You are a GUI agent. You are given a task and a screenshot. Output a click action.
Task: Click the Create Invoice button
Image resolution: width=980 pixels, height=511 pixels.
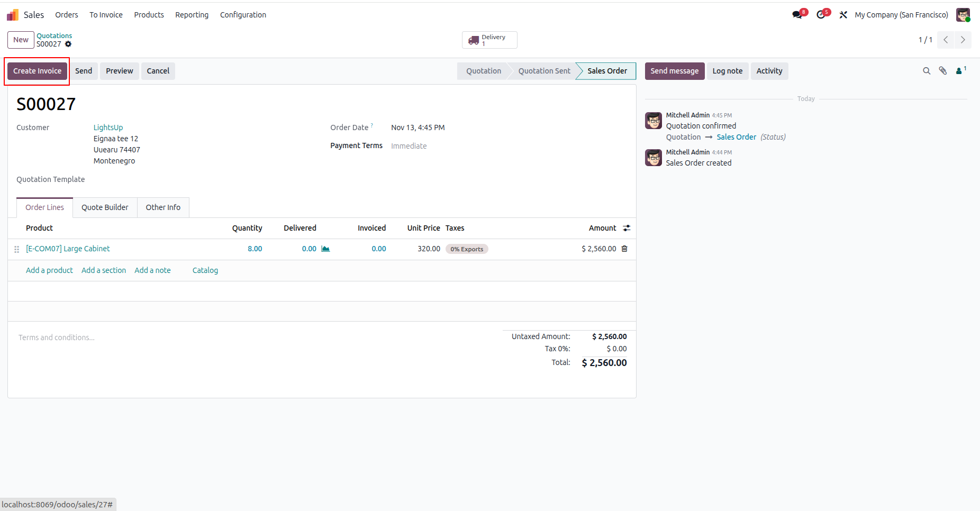pos(37,71)
